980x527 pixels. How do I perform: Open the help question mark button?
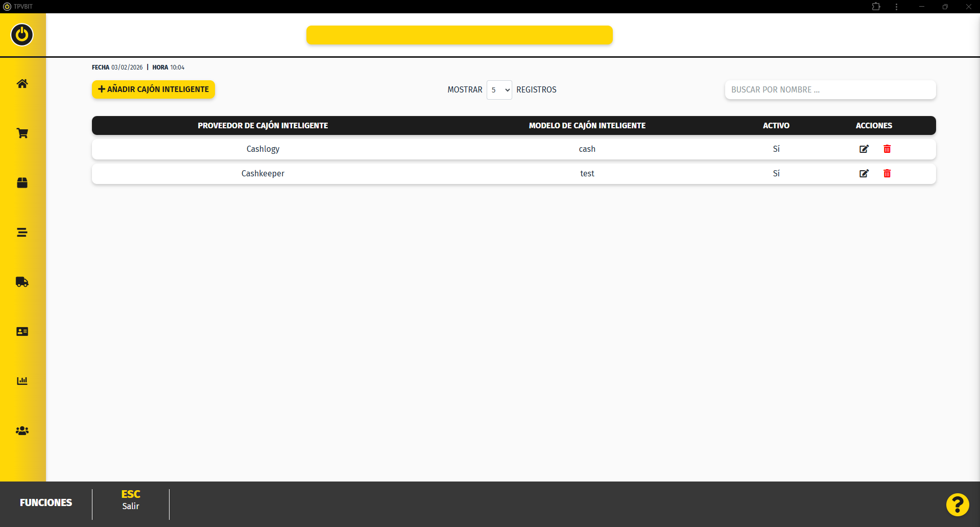click(957, 505)
